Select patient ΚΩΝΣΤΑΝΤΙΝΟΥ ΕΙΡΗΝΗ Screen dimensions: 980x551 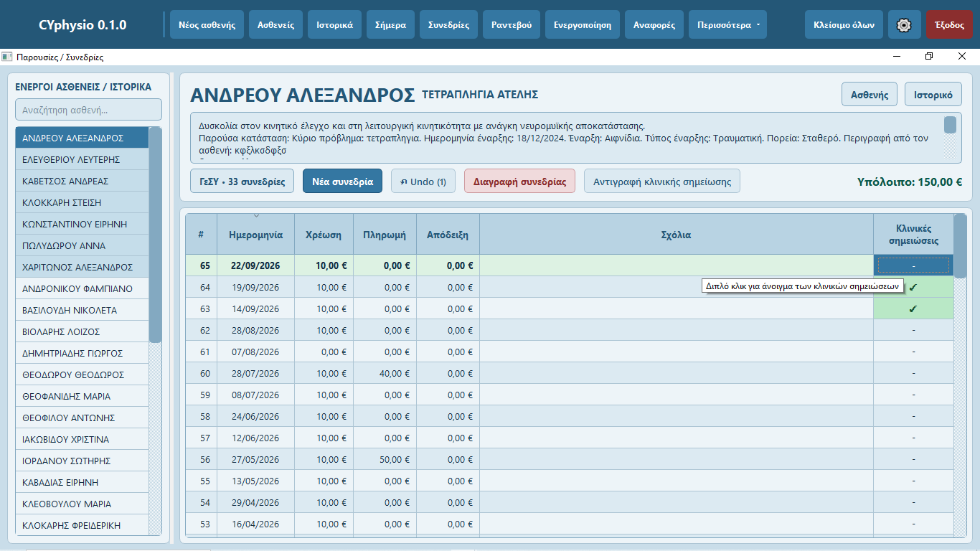[x=82, y=224]
